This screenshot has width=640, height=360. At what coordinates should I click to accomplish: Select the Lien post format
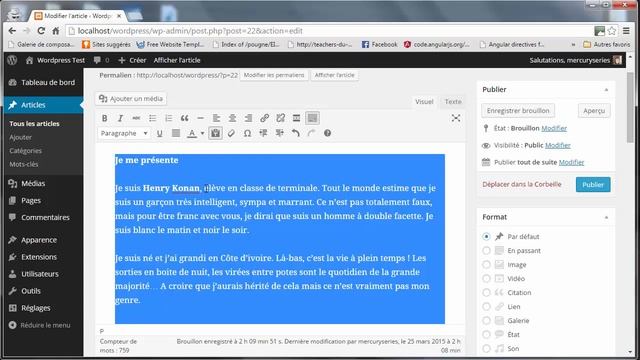coord(486,307)
